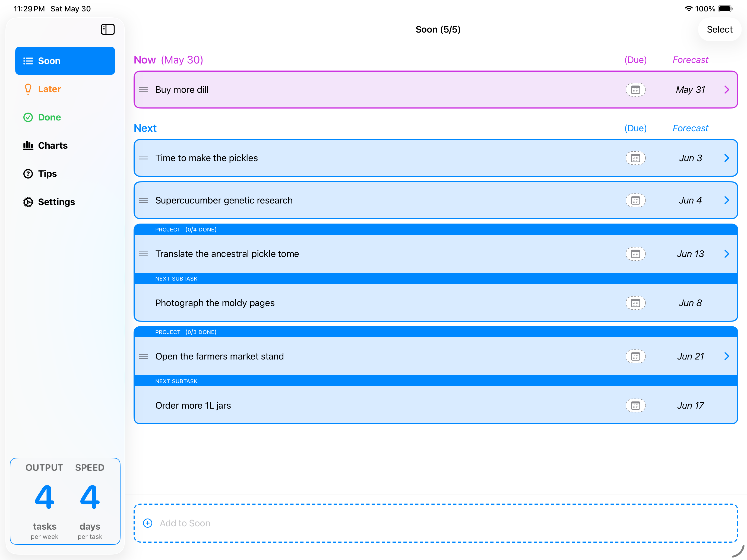This screenshot has width=747, height=560.
Task: Click the Next section header
Action: point(145,128)
